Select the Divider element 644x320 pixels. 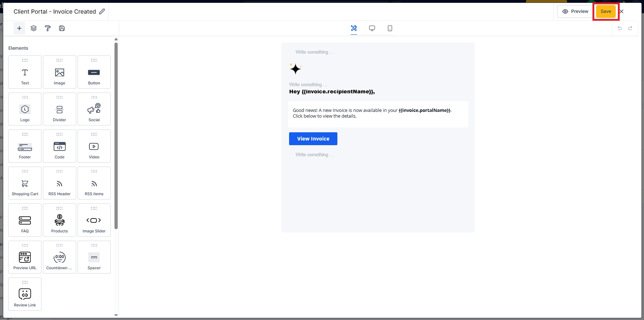[x=59, y=109]
